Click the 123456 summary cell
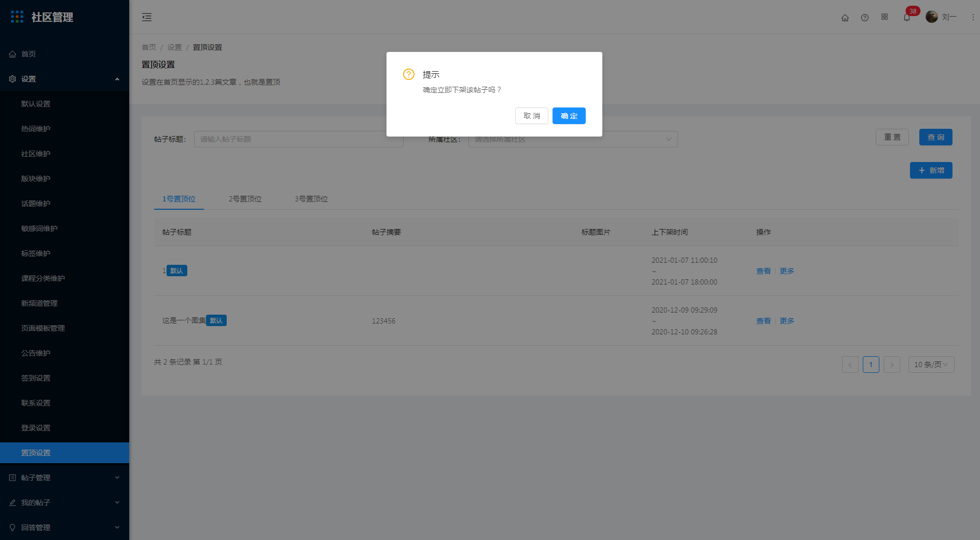 click(383, 321)
